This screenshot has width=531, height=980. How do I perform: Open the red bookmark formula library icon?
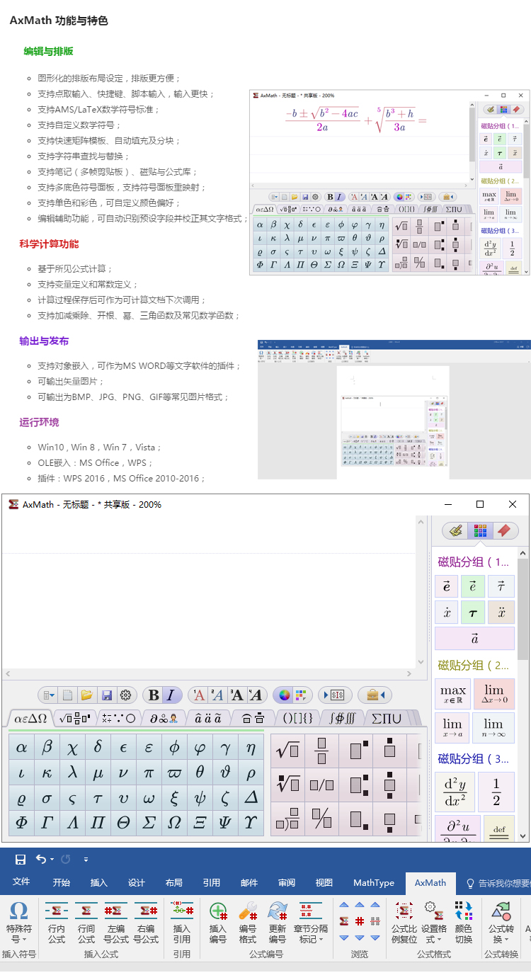click(x=504, y=530)
